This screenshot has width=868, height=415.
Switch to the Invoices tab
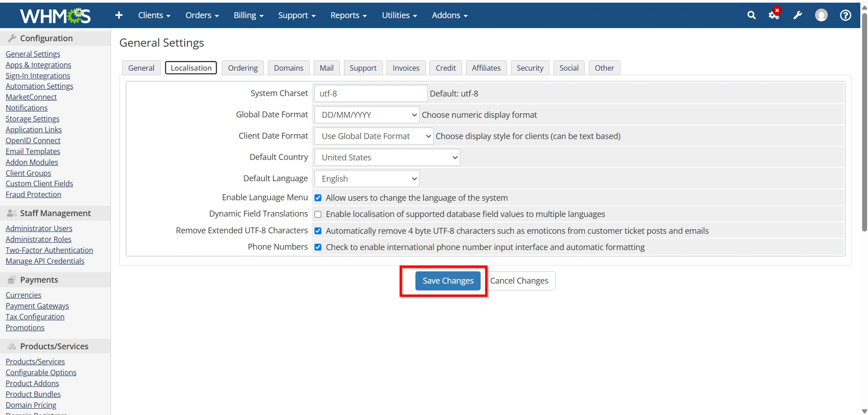(406, 68)
